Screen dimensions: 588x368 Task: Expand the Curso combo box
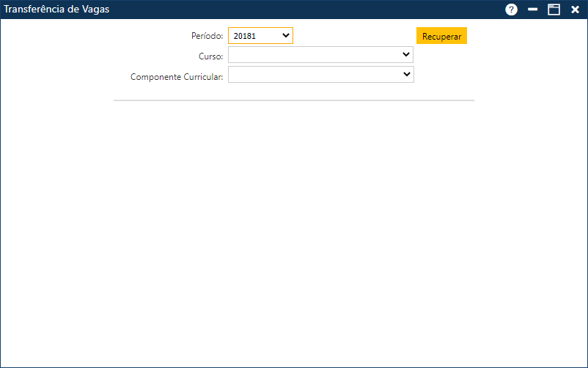[320, 55]
